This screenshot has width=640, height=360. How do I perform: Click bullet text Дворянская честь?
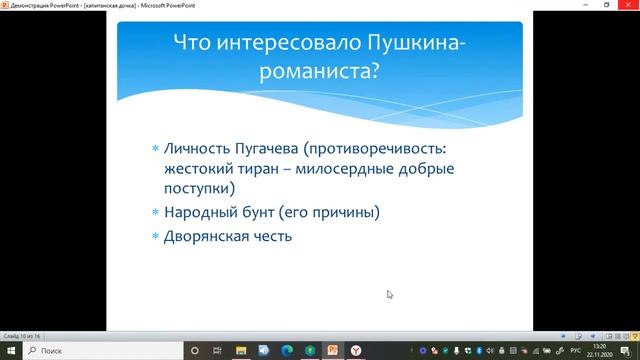pos(228,236)
